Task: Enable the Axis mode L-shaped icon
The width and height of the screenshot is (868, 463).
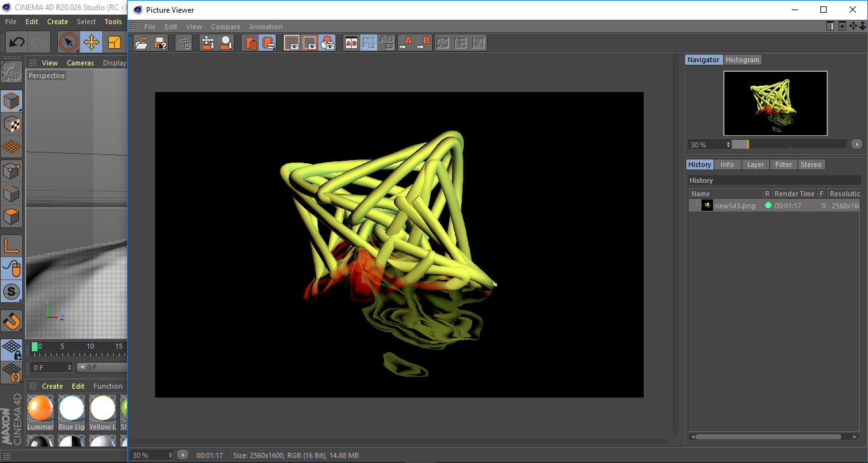Action: [11, 246]
